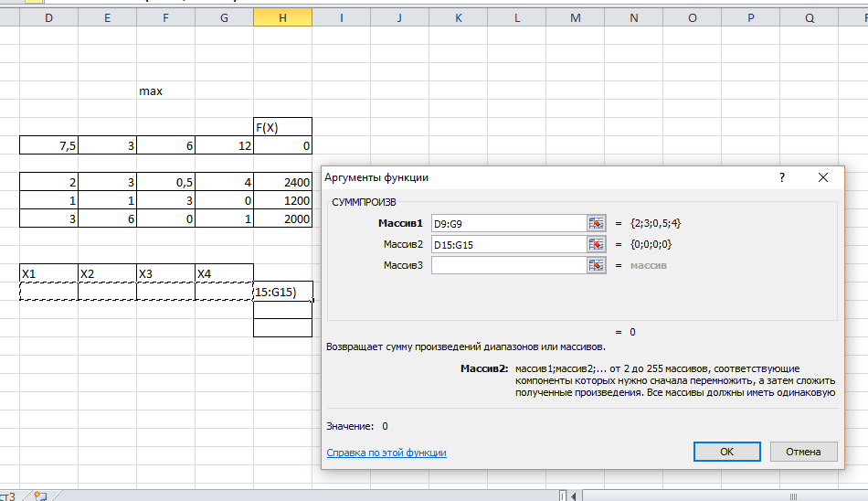
Task: Select the cell with 6 in the 2000 row
Action: coord(108,219)
